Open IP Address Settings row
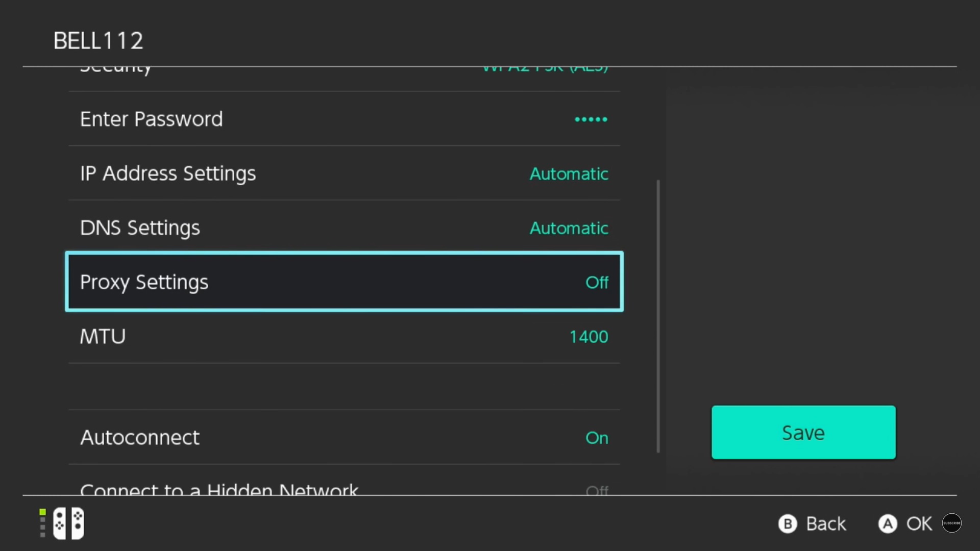Viewport: 980px width, 551px height. click(344, 173)
